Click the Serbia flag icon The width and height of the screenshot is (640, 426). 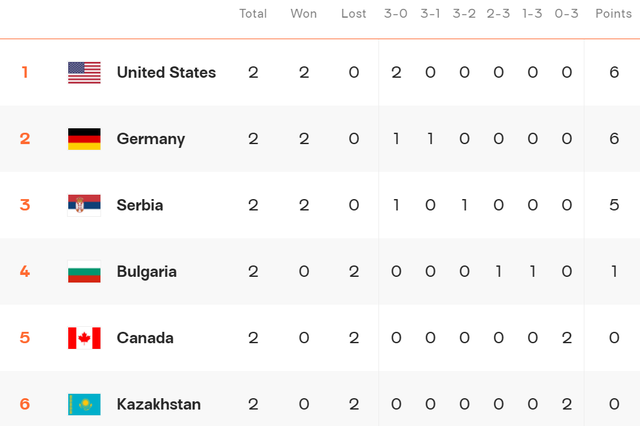coord(84,205)
